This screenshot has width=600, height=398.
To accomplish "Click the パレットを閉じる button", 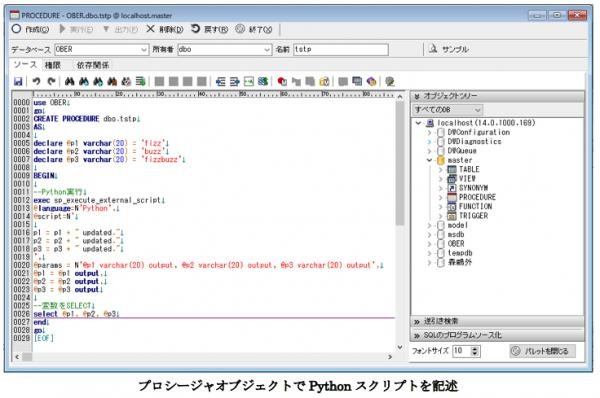I will [x=542, y=351].
